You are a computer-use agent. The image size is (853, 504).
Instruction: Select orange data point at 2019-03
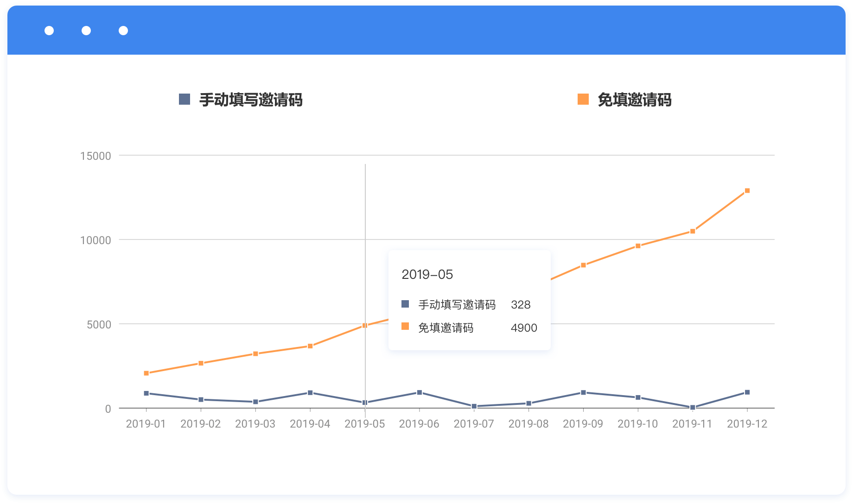click(x=255, y=354)
